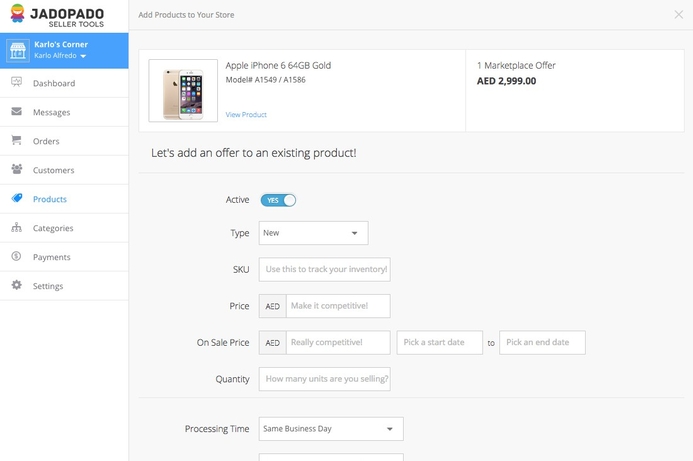Click the Karlo's Corner store name
The image size is (693, 461).
(61, 44)
